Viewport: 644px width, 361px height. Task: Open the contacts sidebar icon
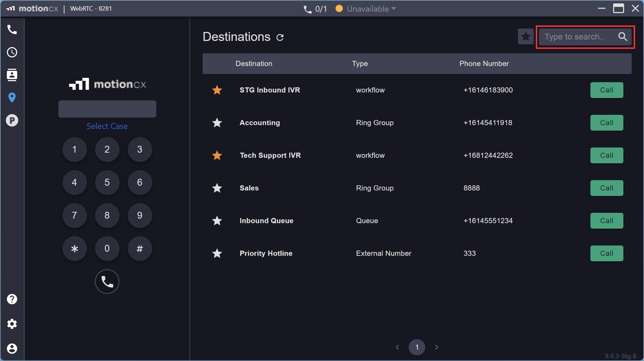pyautogui.click(x=12, y=75)
